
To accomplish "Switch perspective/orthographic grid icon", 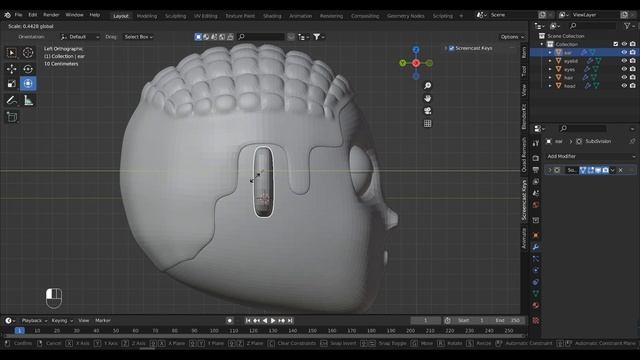I will pos(427,124).
